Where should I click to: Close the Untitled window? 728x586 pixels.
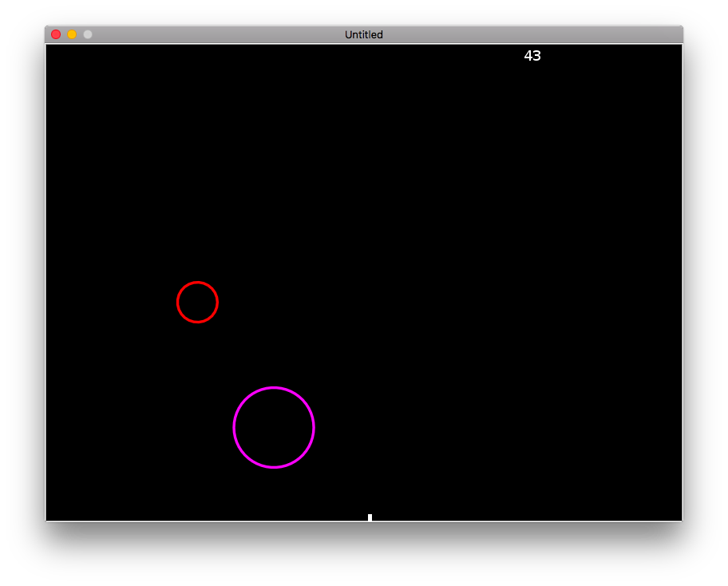click(x=56, y=34)
